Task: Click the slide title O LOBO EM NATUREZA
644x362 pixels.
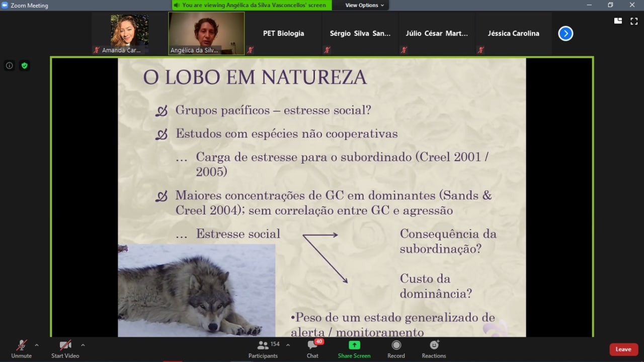Action: (255, 78)
